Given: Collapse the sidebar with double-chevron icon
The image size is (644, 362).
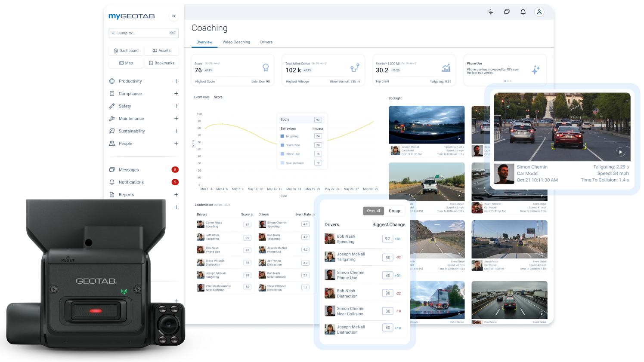Looking at the screenshot, I should [x=174, y=16].
